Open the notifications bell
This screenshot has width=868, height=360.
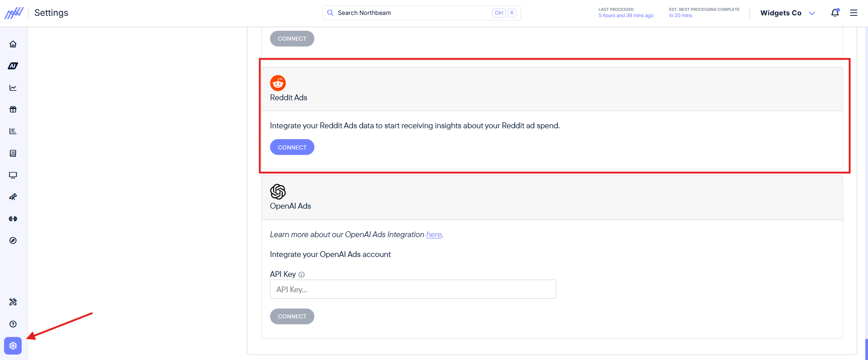pos(835,13)
